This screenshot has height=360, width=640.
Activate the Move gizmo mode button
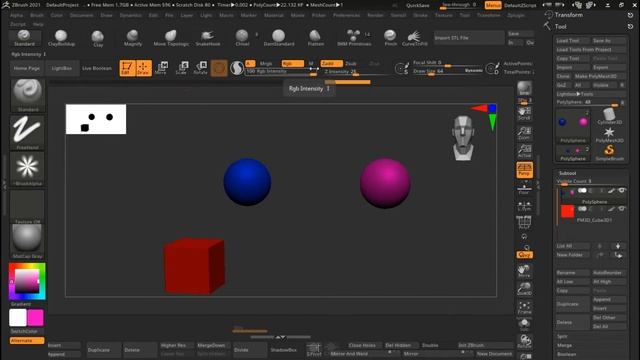click(x=161, y=68)
